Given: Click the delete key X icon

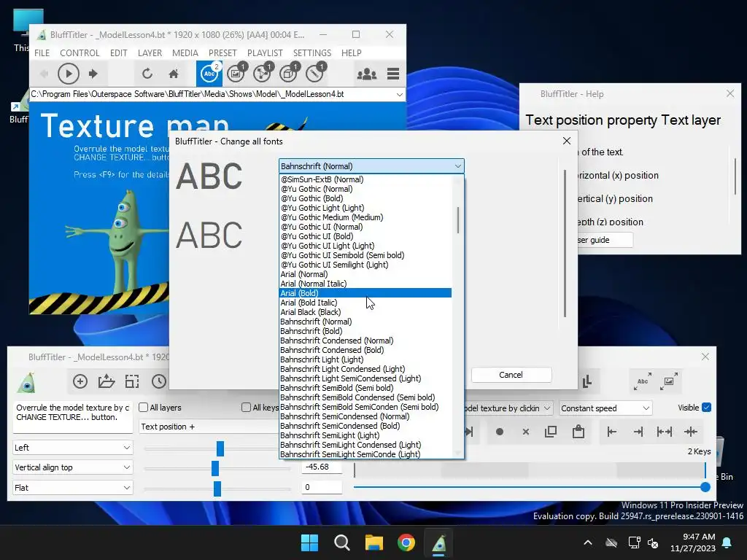Looking at the screenshot, I should tap(525, 432).
